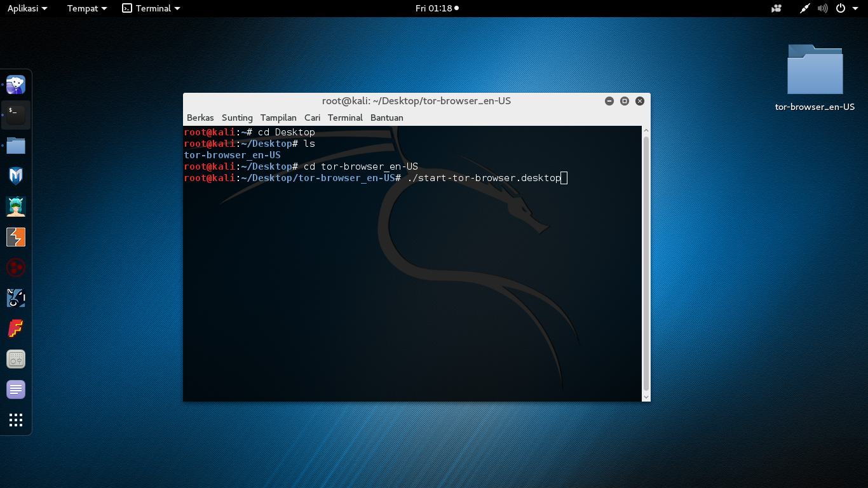Open the Tampilan menu

click(278, 118)
